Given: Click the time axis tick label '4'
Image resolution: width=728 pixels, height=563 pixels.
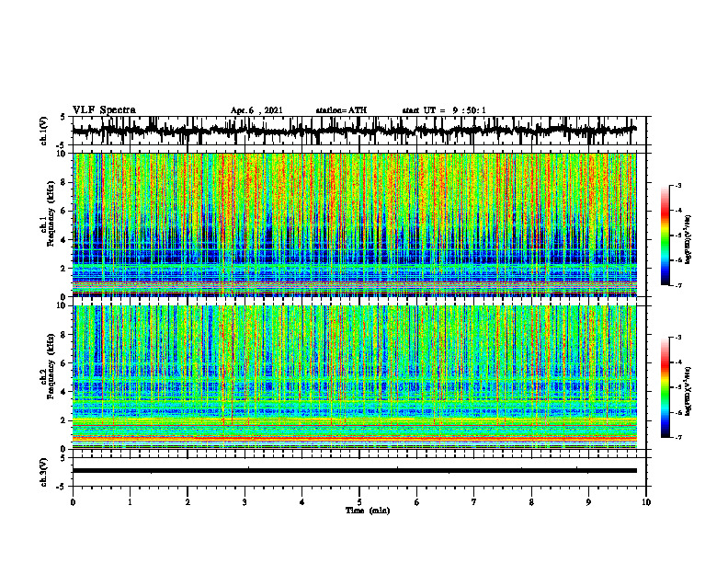Looking at the screenshot, I should click(x=302, y=502).
